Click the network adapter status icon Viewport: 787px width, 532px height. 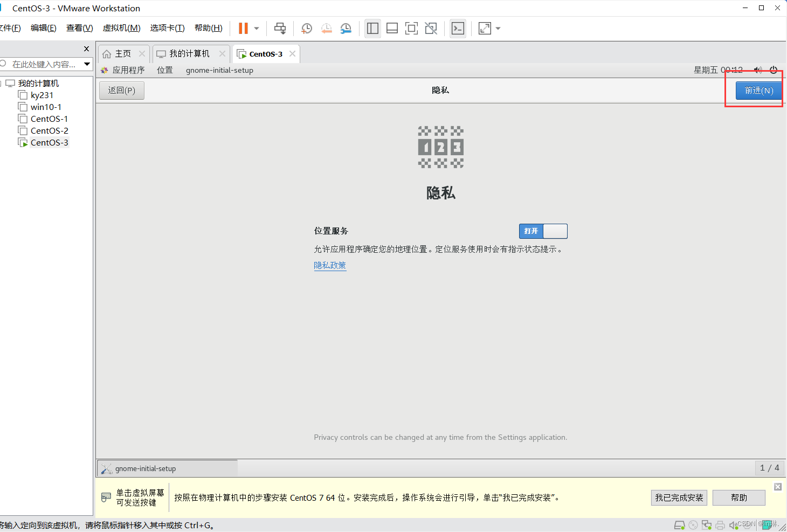coord(707,525)
